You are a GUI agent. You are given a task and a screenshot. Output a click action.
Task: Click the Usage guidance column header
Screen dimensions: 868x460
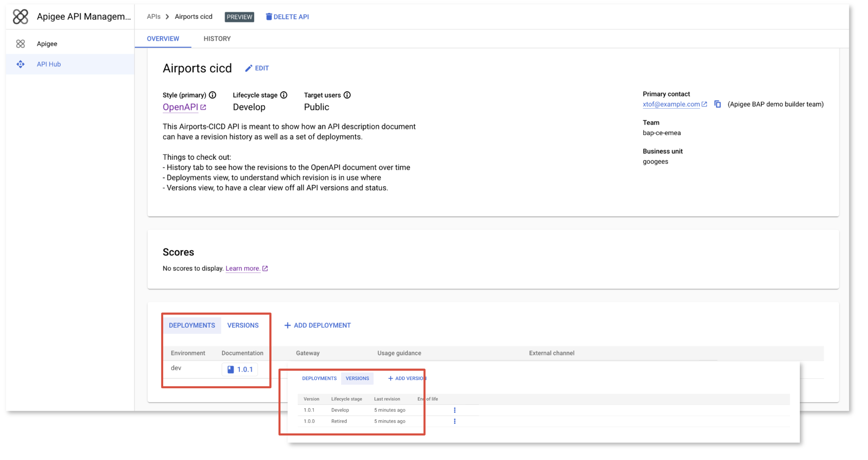point(399,353)
